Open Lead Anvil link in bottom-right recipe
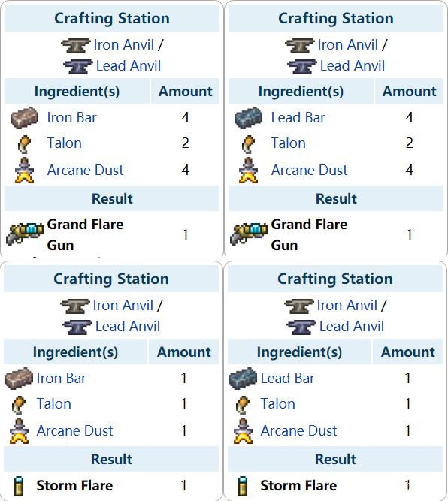The width and height of the screenshot is (448, 501). click(352, 327)
